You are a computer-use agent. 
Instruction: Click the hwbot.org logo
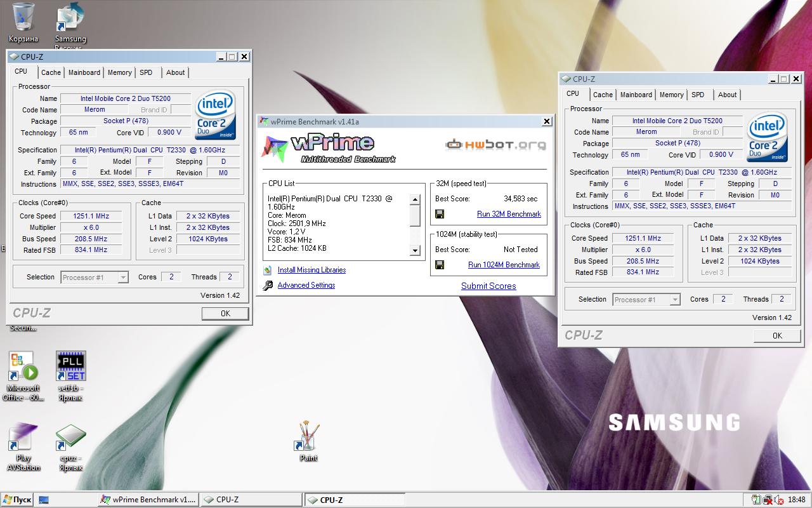click(495, 145)
